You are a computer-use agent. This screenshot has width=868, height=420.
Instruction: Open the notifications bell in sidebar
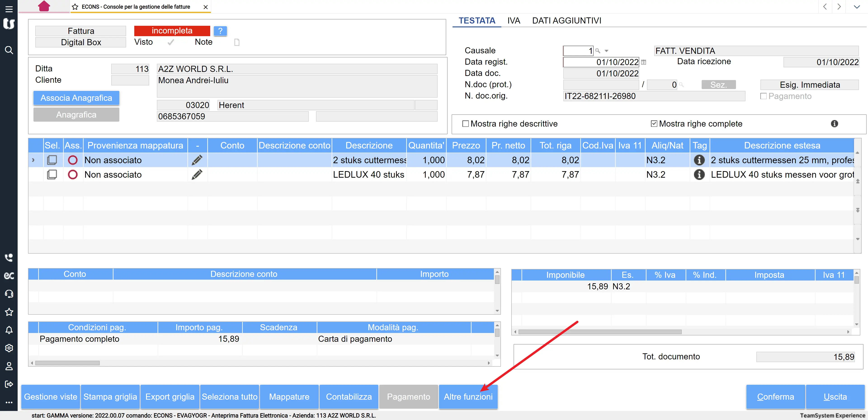click(x=9, y=330)
